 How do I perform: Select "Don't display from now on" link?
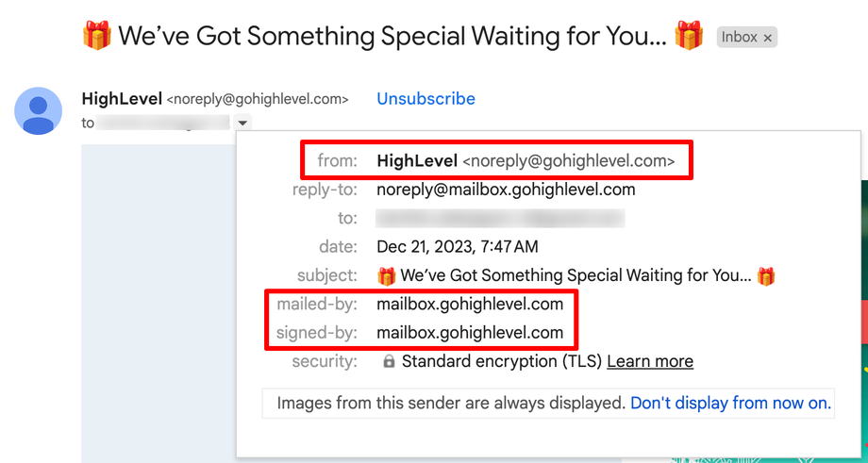click(x=730, y=403)
